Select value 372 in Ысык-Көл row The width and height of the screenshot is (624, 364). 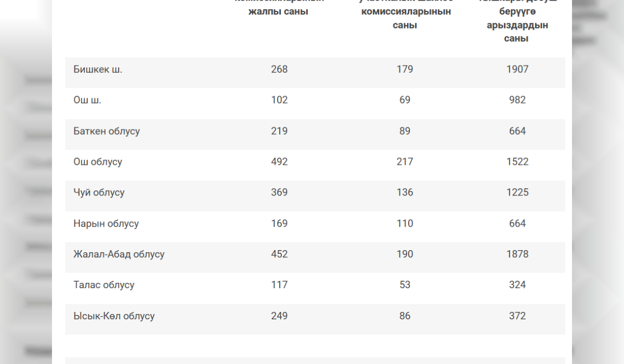517,316
